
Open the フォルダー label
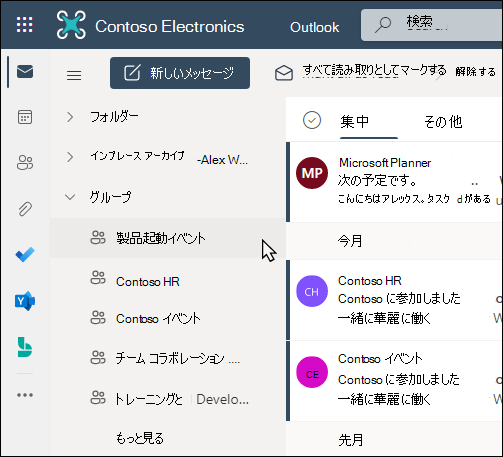tap(114, 117)
